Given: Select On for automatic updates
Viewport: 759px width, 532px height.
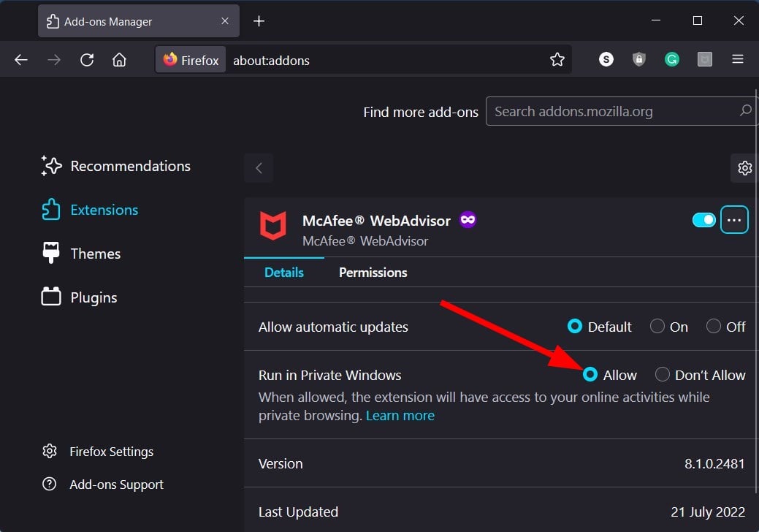Looking at the screenshot, I should pyautogui.click(x=657, y=326).
